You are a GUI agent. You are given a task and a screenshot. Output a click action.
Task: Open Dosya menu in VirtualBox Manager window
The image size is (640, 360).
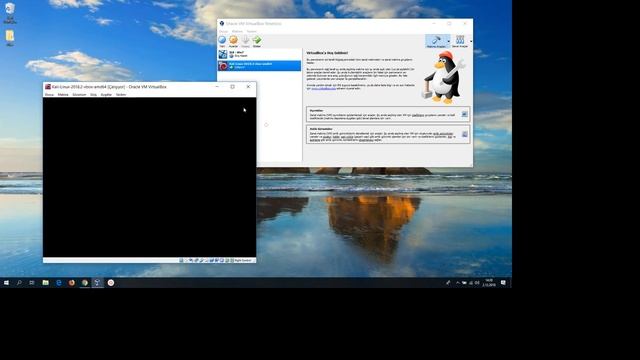[x=224, y=31]
